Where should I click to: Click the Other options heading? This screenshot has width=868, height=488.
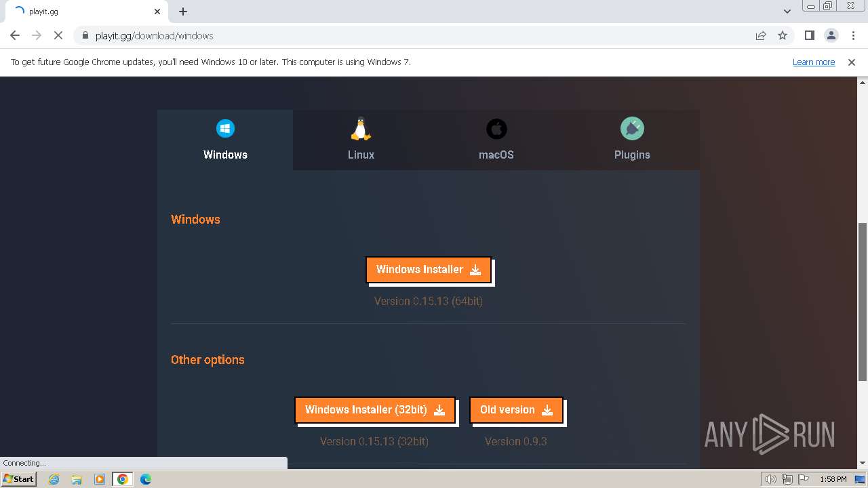[208, 360]
